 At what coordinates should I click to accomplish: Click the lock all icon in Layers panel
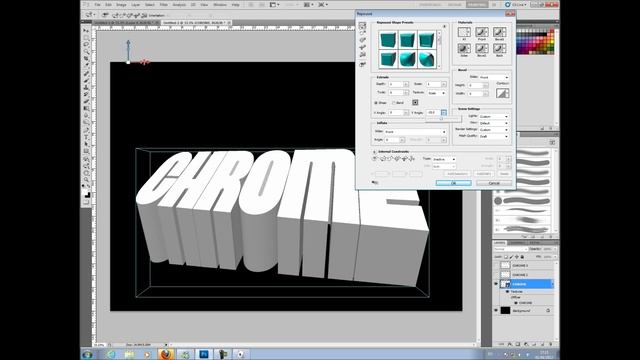click(x=522, y=257)
